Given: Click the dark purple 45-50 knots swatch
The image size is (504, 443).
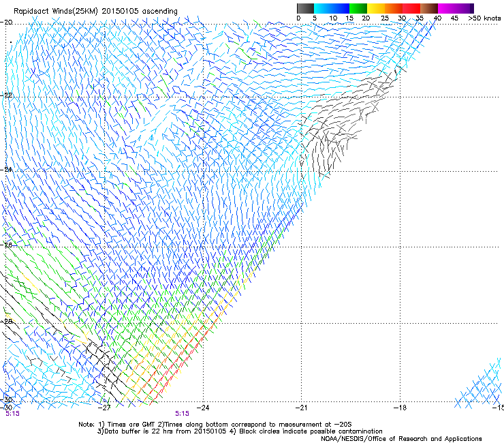Looking at the screenshot, I should tap(464, 8).
